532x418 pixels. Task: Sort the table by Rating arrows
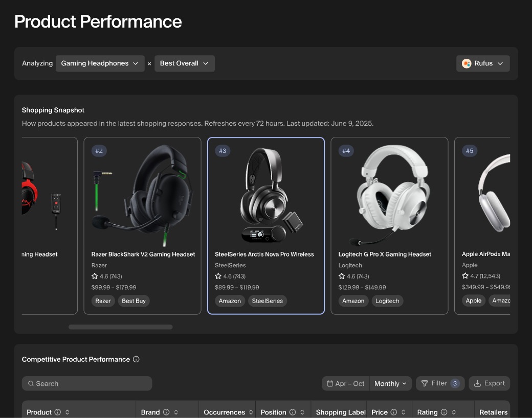pyautogui.click(x=454, y=412)
